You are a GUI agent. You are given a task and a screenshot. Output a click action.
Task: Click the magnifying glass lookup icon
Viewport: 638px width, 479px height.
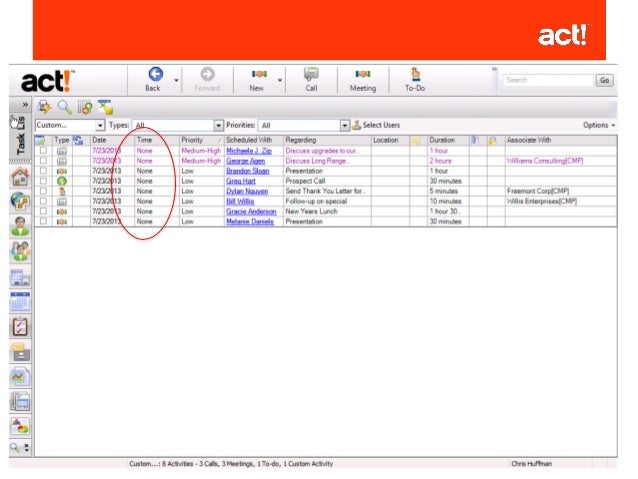coord(65,107)
